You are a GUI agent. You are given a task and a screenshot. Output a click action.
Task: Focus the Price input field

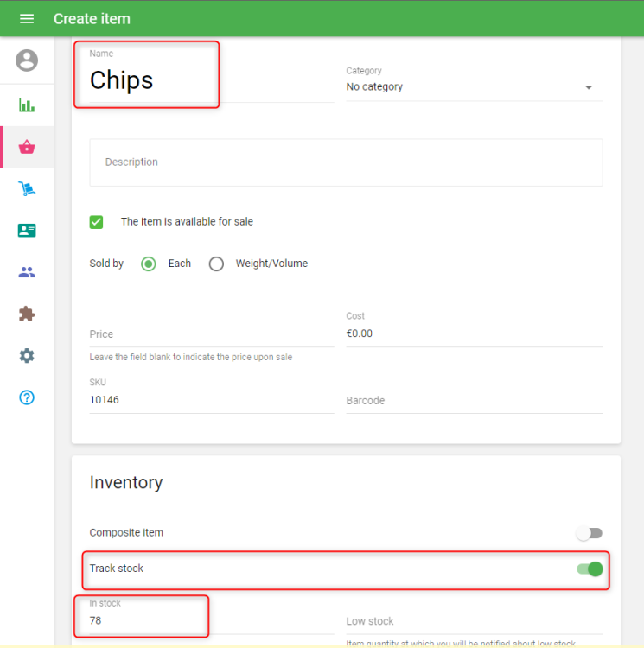pyautogui.click(x=211, y=334)
